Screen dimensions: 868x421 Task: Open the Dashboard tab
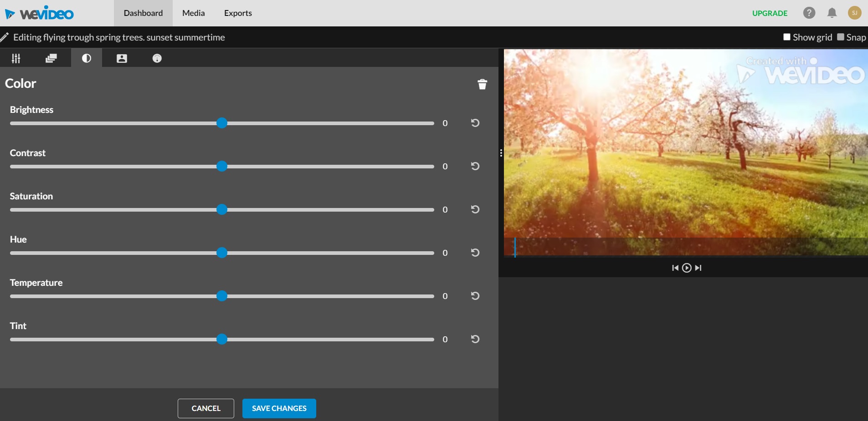click(143, 13)
